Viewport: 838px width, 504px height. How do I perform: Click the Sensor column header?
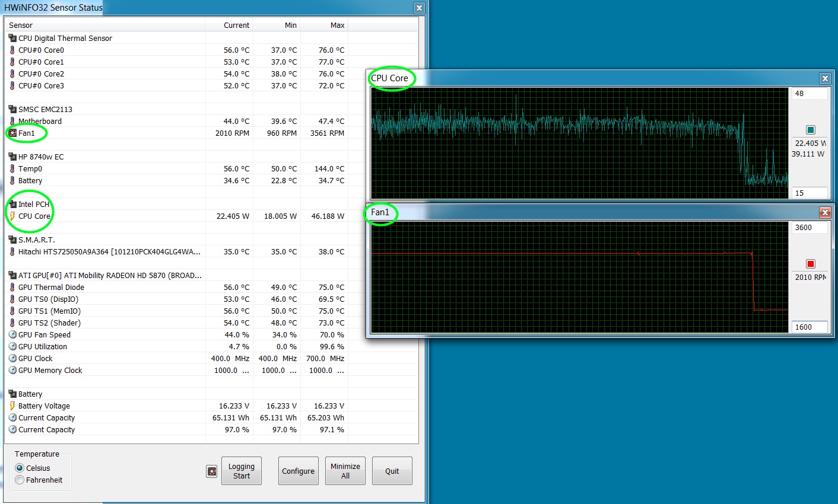click(105, 25)
